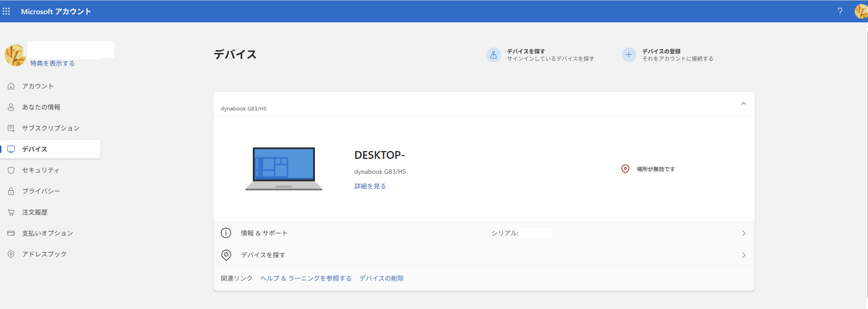Open the account avatar in top bar
Image resolution: width=868 pixels, height=309 pixels.
point(861,11)
